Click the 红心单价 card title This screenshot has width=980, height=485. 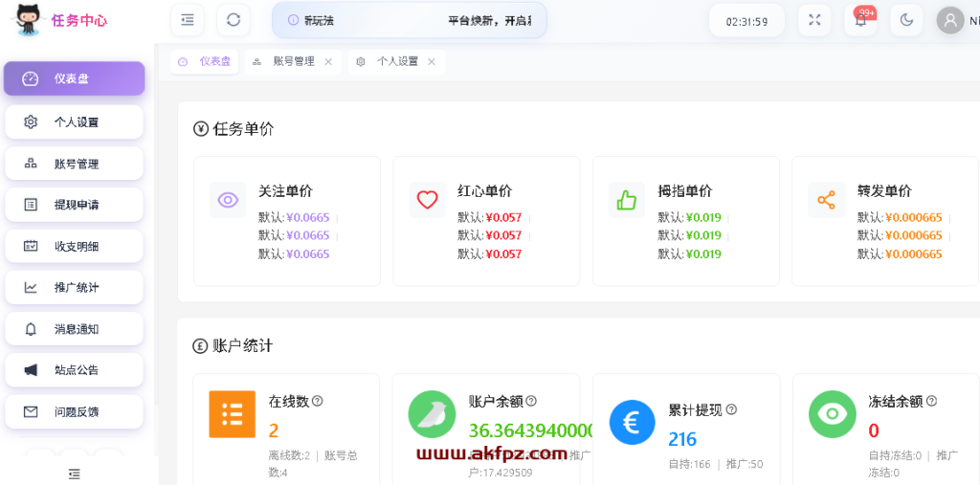click(485, 191)
